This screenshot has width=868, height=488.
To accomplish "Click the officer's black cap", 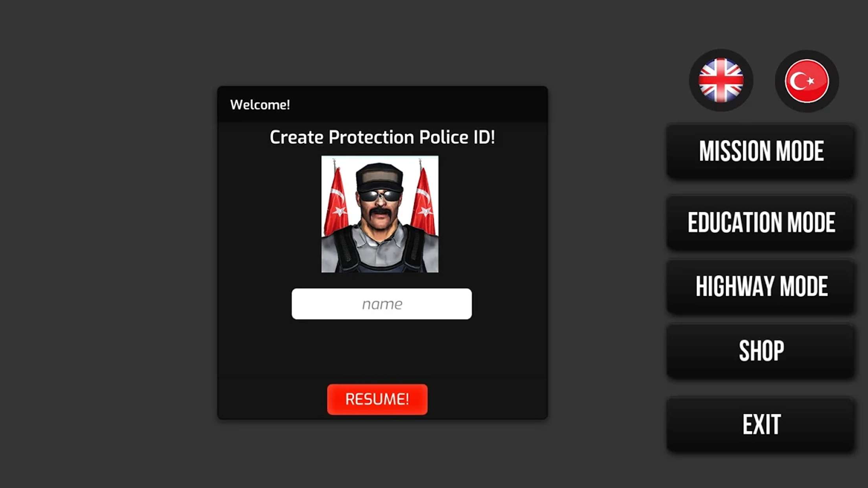I will pyautogui.click(x=379, y=177).
